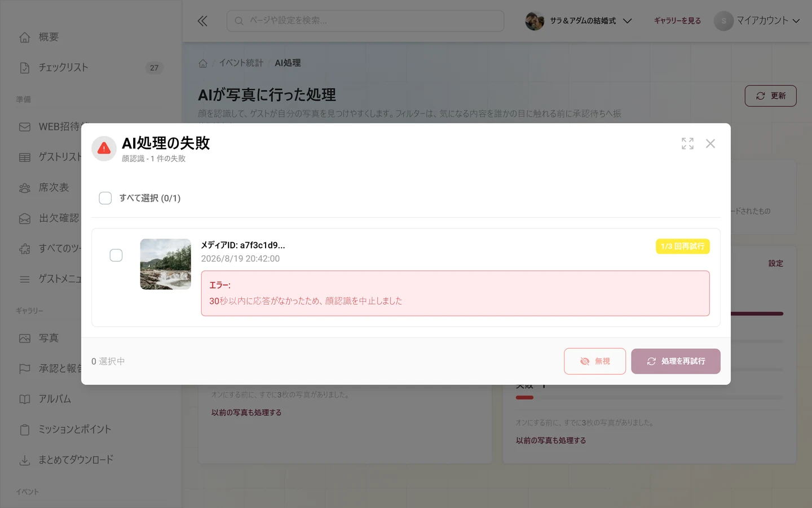Expand the マイアカウント menu
Screen dimensions: 812x508
[x=757, y=21]
